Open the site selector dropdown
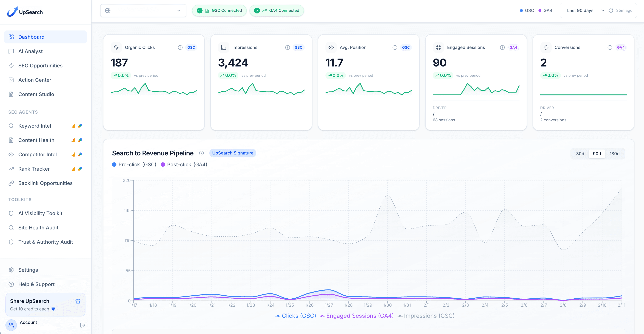The image size is (644, 334). pyautogui.click(x=143, y=10)
